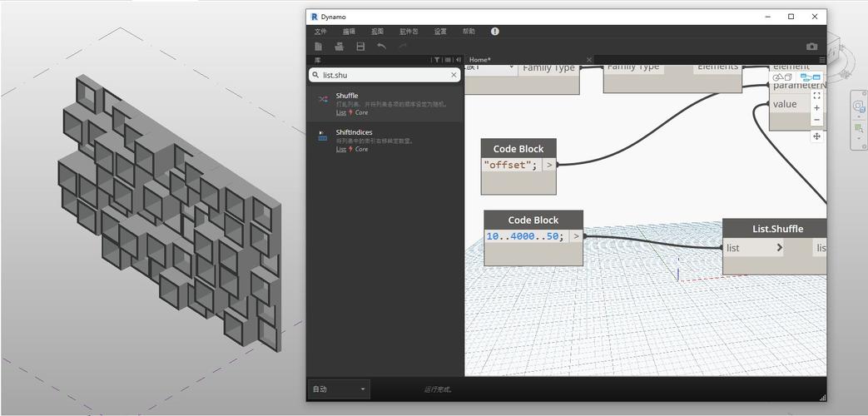This screenshot has height=416, width=868.
Task: Click Revit zoom region icon in navigation bar
Action: 859,128
